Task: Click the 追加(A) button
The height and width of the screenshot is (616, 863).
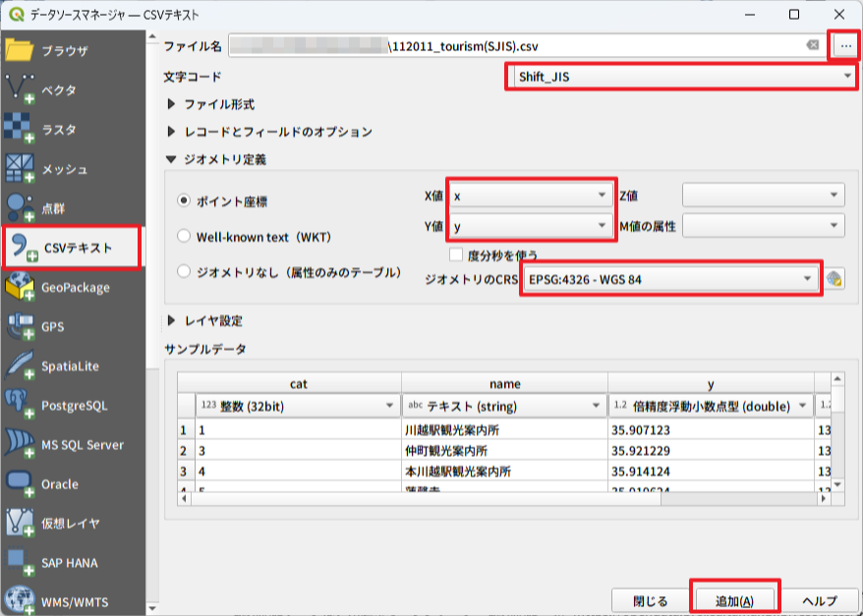Action: pos(734,600)
